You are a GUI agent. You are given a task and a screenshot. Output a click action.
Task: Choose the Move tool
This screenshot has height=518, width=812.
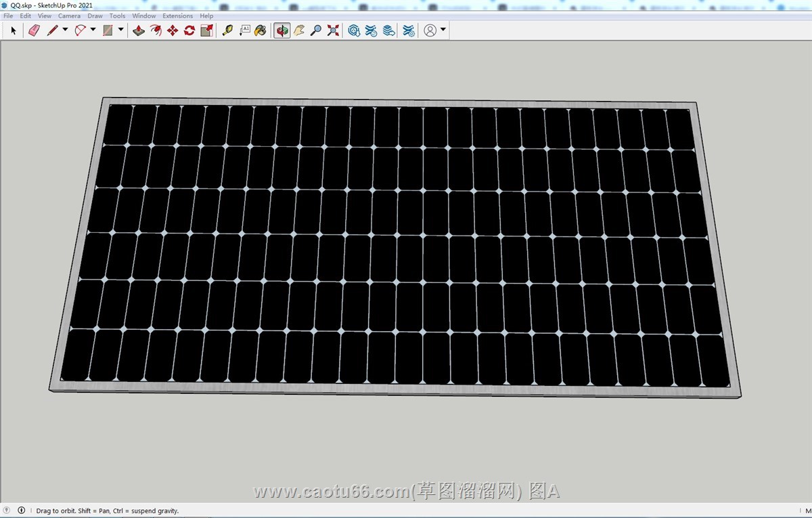[x=173, y=30]
